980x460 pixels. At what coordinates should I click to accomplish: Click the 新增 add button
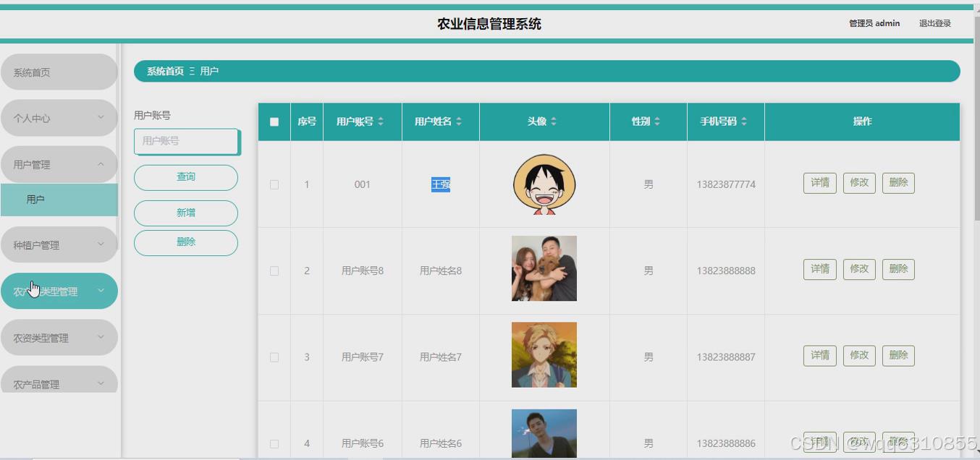tap(186, 213)
